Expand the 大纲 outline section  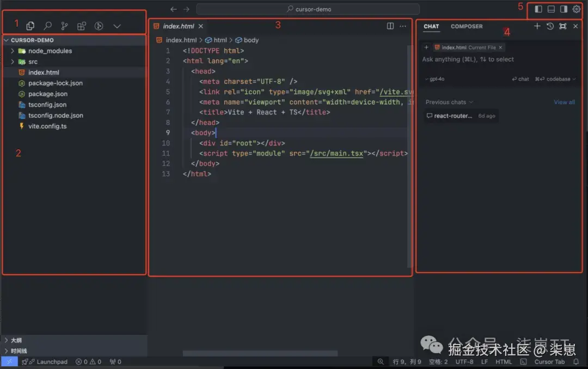click(x=74, y=340)
